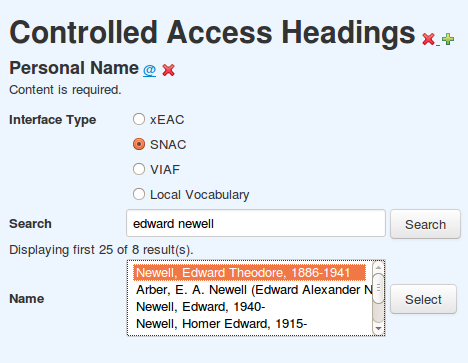Select the SNAC radio button

point(139,144)
